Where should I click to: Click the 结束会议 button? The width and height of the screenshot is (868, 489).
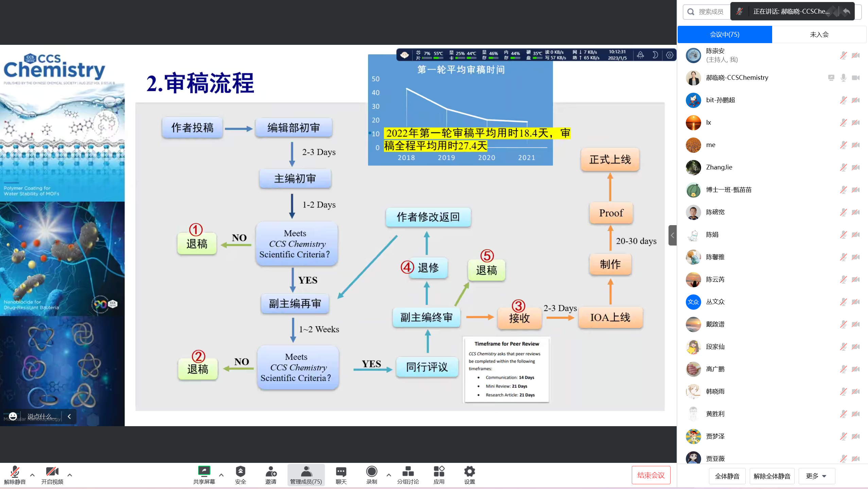pyautogui.click(x=651, y=475)
